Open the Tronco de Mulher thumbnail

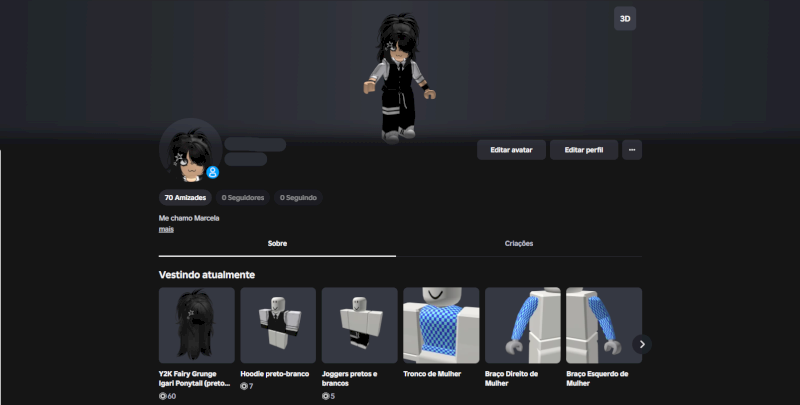tap(441, 325)
